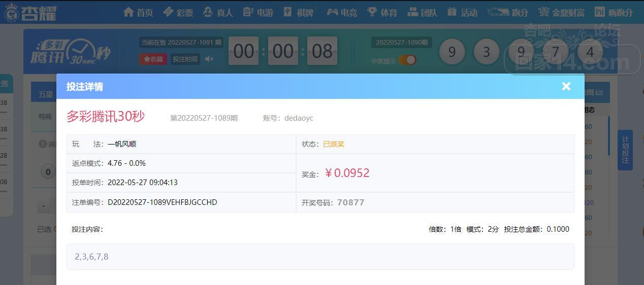Click the drawn ball number 7

(x=556, y=52)
